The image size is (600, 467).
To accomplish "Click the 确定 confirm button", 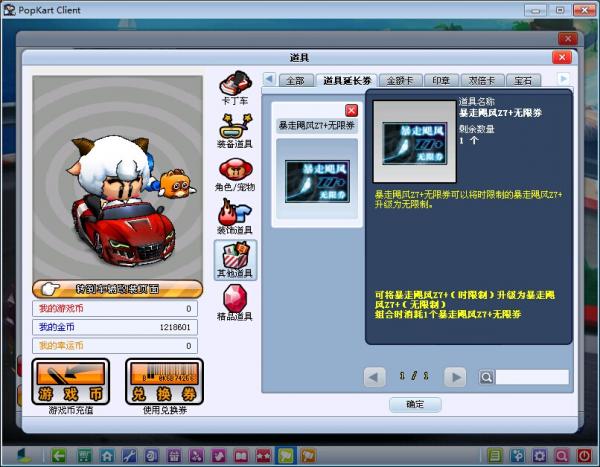I will tap(415, 404).
